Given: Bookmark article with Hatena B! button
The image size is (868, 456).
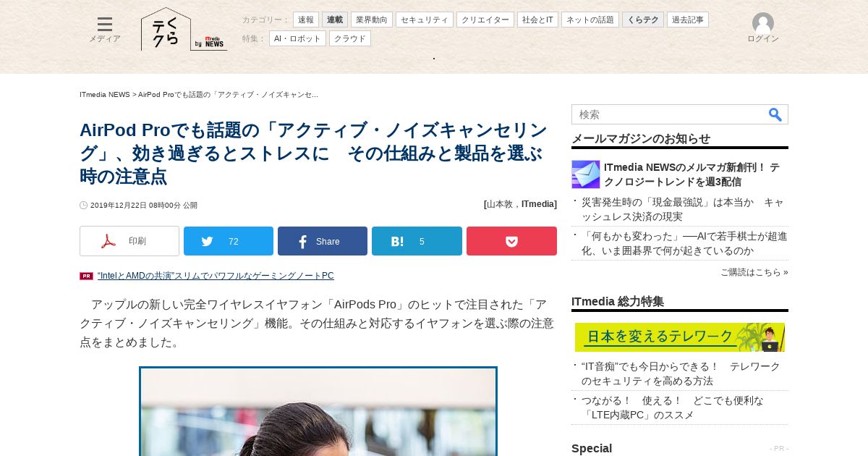Looking at the screenshot, I should (x=417, y=241).
